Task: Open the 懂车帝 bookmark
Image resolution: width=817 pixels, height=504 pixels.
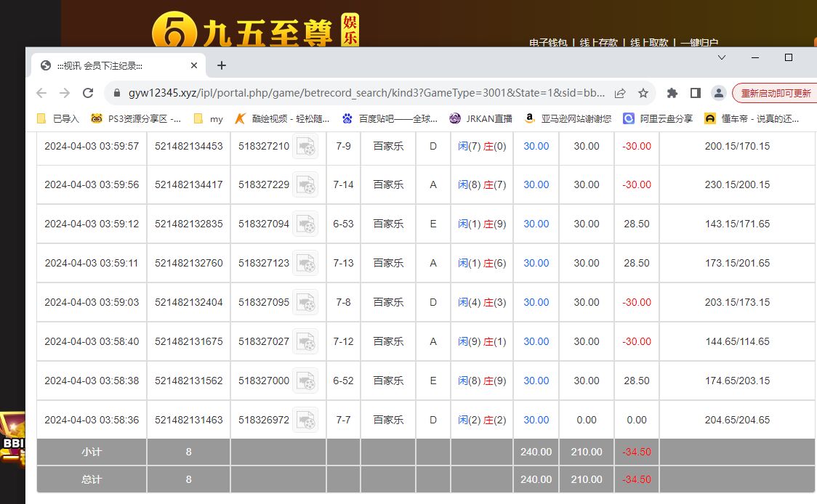Action: pos(752,118)
